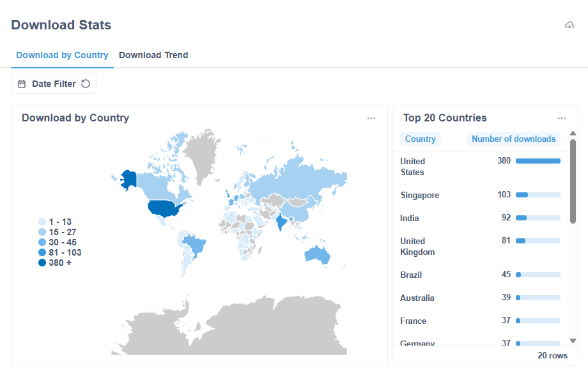Open the Download by Country chart options menu
The height and width of the screenshot is (368, 588).
(x=371, y=118)
